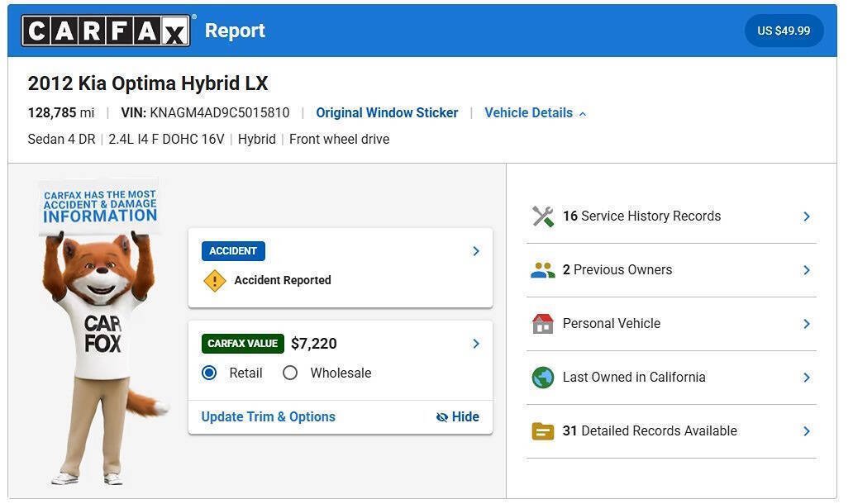
Task: Select the Wholesale radio button
Action: tap(290, 373)
